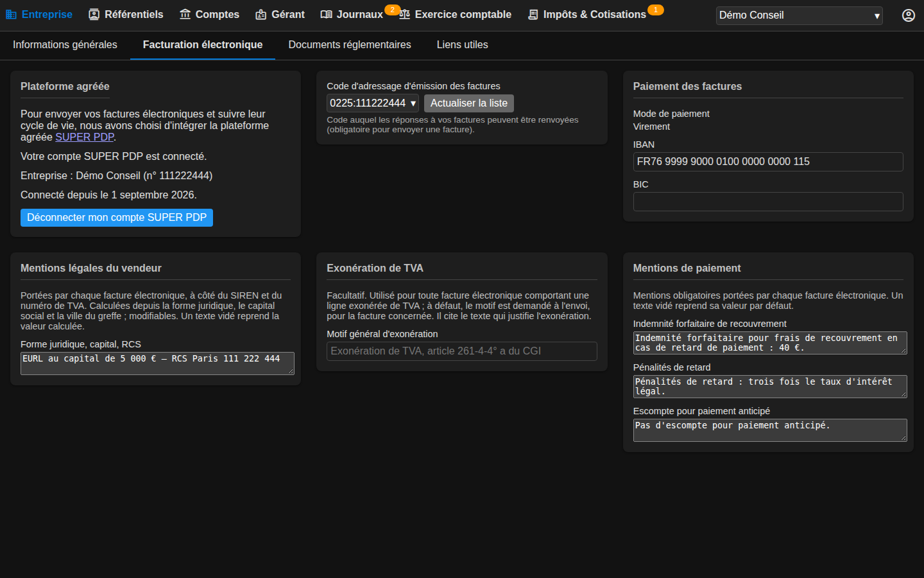The width and height of the screenshot is (924, 578).
Task: Open the Comptes menu
Action: [209, 14]
